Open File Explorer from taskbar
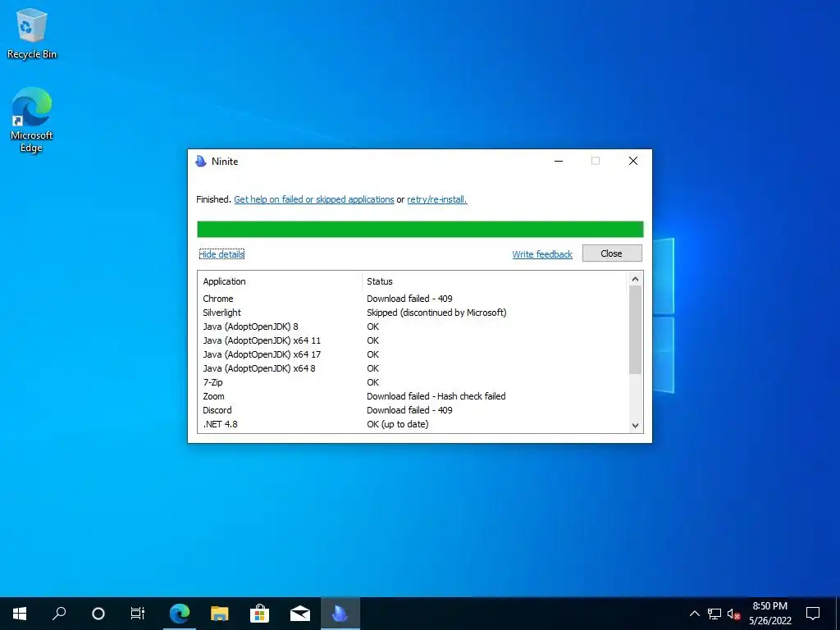Screen dimensions: 840x630 coord(219,613)
